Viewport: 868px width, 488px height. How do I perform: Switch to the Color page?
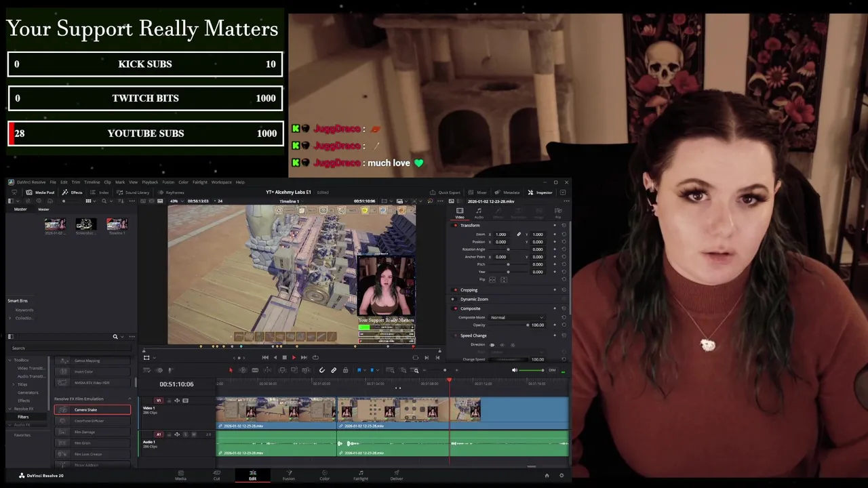pyautogui.click(x=324, y=475)
